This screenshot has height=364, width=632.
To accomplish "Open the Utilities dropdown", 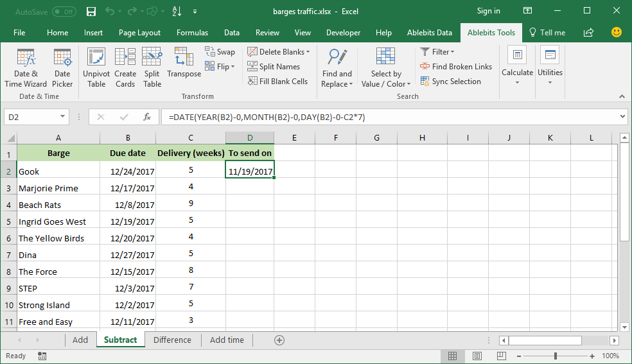I will [550, 66].
